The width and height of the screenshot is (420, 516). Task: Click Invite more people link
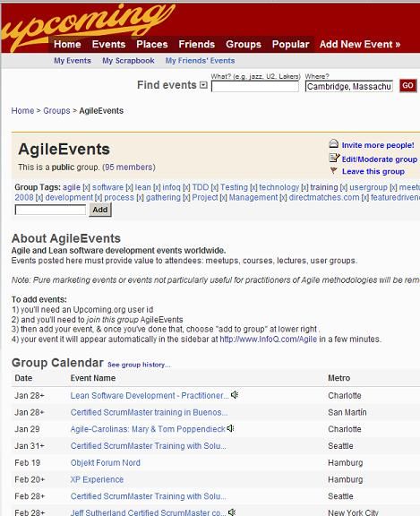pos(378,145)
